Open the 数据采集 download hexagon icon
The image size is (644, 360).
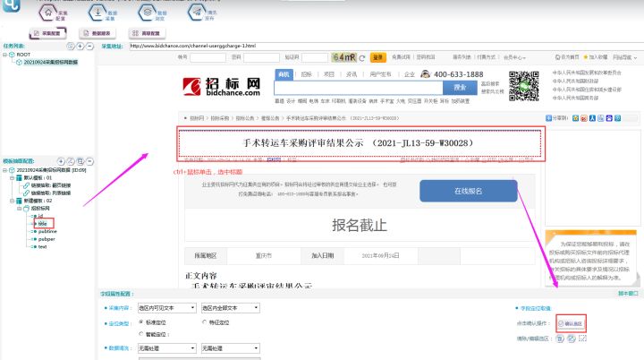tap(97, 13)
